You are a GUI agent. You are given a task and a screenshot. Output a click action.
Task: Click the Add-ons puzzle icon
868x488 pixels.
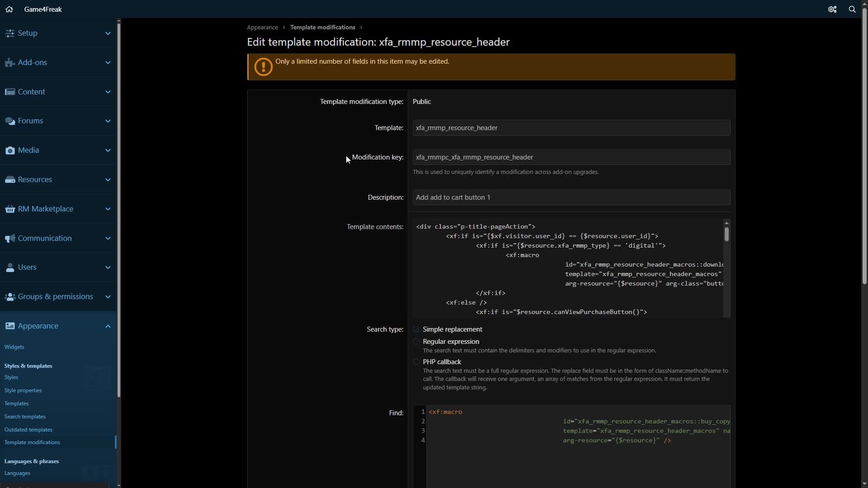(x=10, y=62)
